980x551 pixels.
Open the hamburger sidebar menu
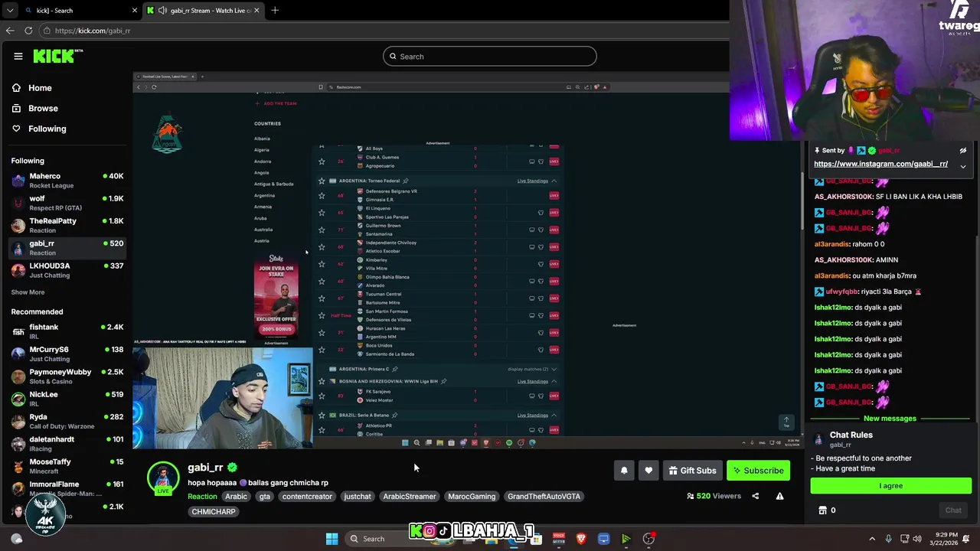(x=18, y=56)
